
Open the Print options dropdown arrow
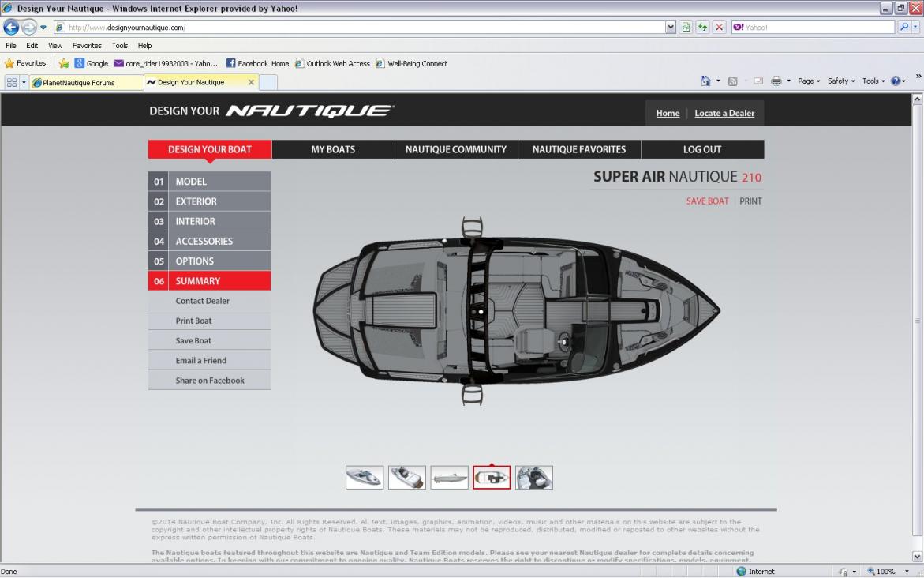point(788,81)
